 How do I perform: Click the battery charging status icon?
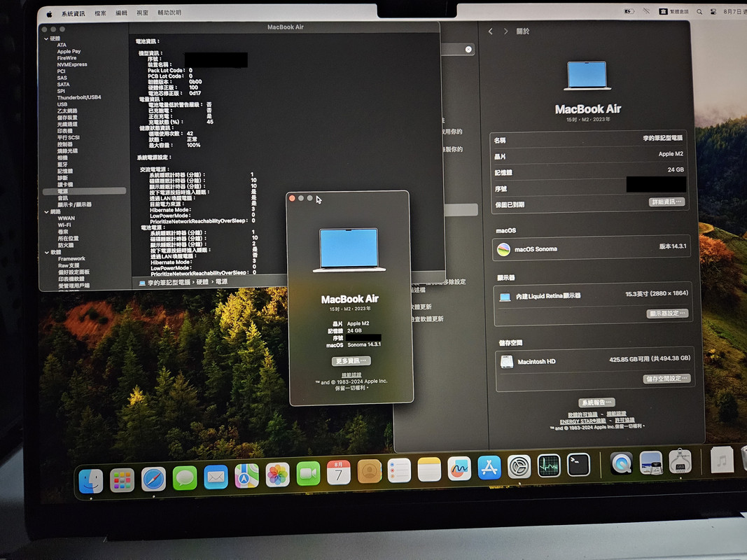(x=629, y=11)
